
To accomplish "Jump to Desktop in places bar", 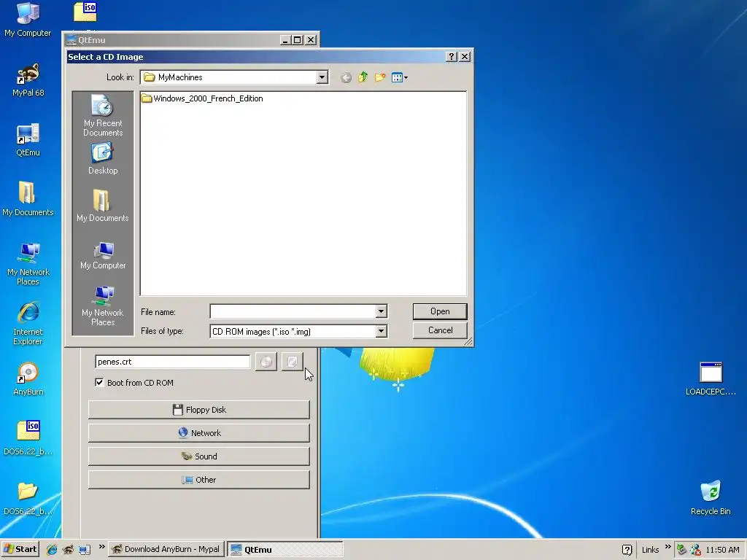I will (103, 160).
